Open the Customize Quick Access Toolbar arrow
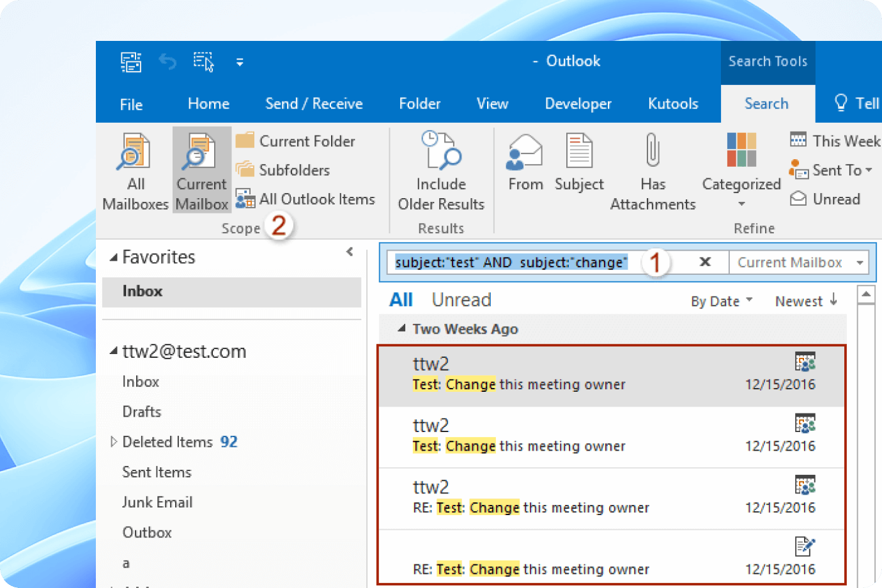Viewport: 882px width, 588px height. [240, 63]
